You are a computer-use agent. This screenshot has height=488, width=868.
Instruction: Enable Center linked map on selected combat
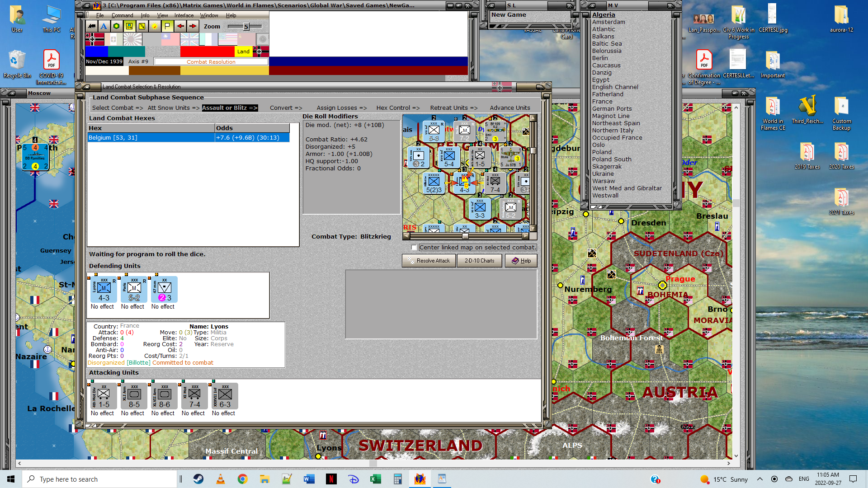coord(414,248)
